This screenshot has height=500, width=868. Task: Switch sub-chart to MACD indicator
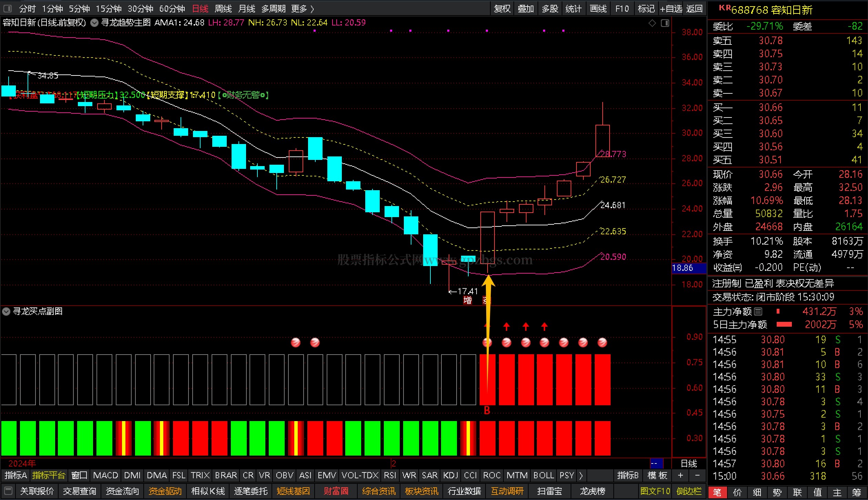pyautogui.click(x=106, y=476)
